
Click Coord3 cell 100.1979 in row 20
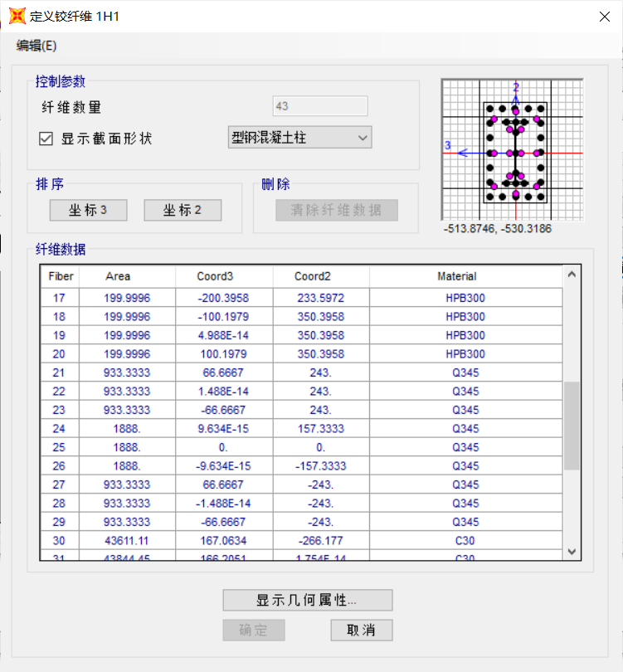pyautogui.click(x=224, y=354)
